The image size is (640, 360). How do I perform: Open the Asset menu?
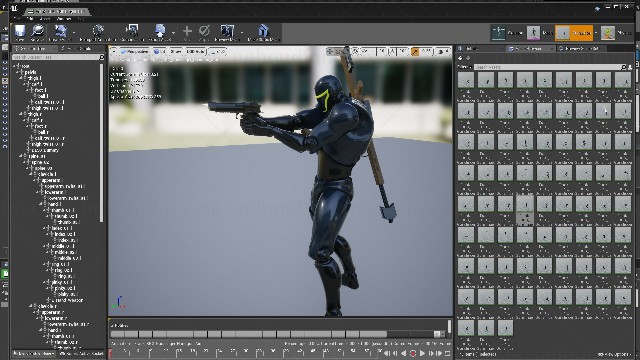(x=45, y=19)
